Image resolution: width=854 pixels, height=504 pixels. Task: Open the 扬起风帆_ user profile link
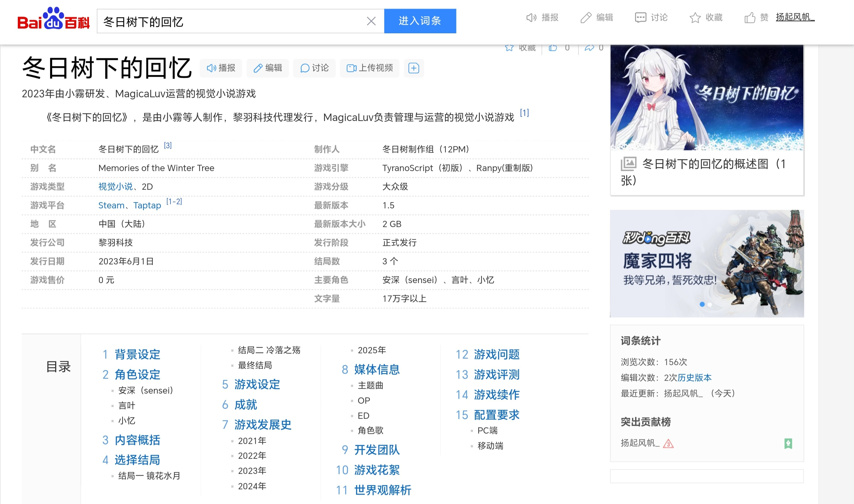tap(795, 17)
